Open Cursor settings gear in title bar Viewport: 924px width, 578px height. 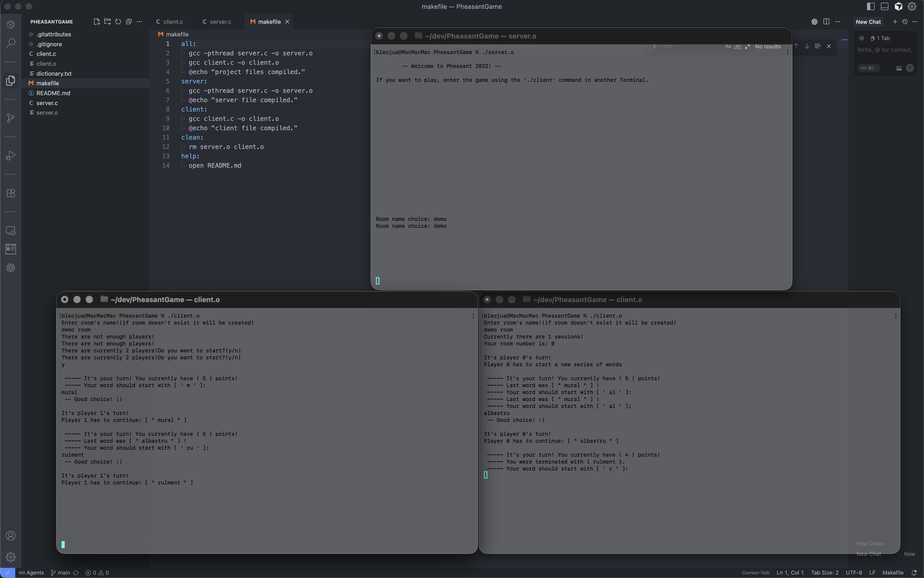(x=912, y=6)
